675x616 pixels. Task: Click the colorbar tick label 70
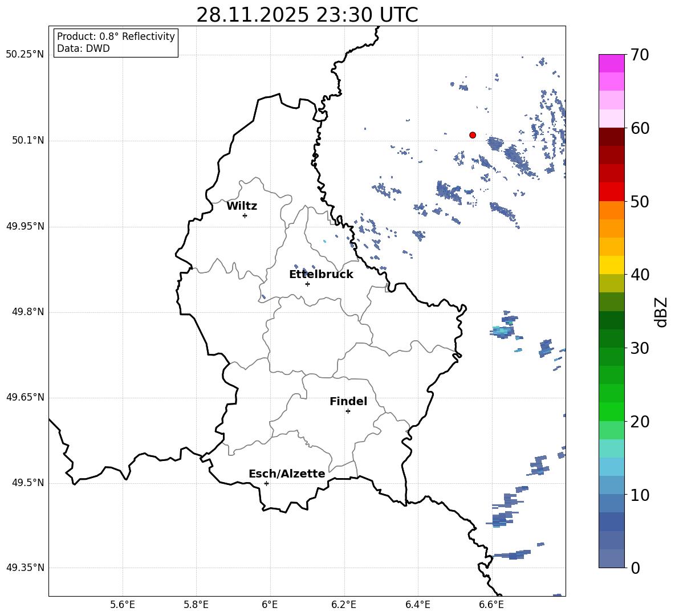click(640, 55)
